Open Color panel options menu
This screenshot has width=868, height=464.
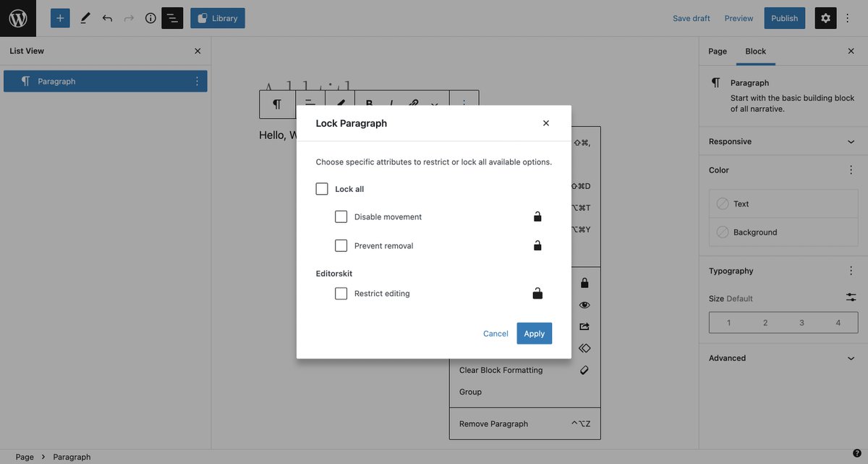click(x=851, y=170)
